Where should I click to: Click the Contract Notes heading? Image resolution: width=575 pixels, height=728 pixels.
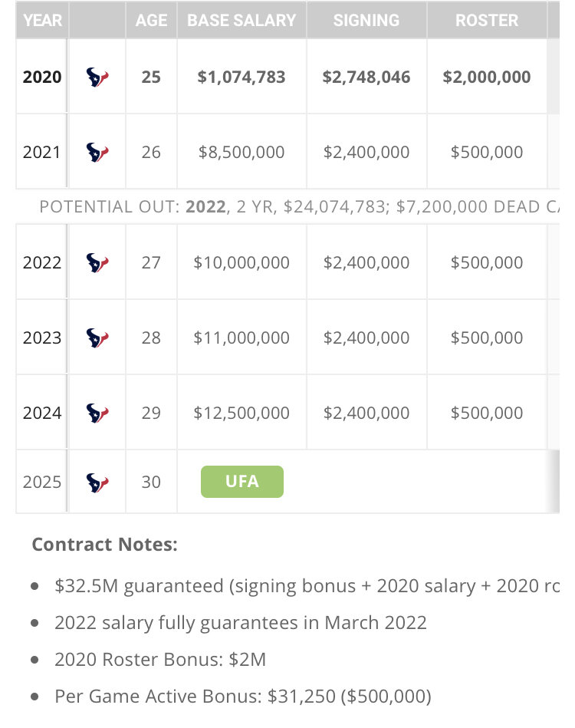pyautogui.click(x=104, y=545)
